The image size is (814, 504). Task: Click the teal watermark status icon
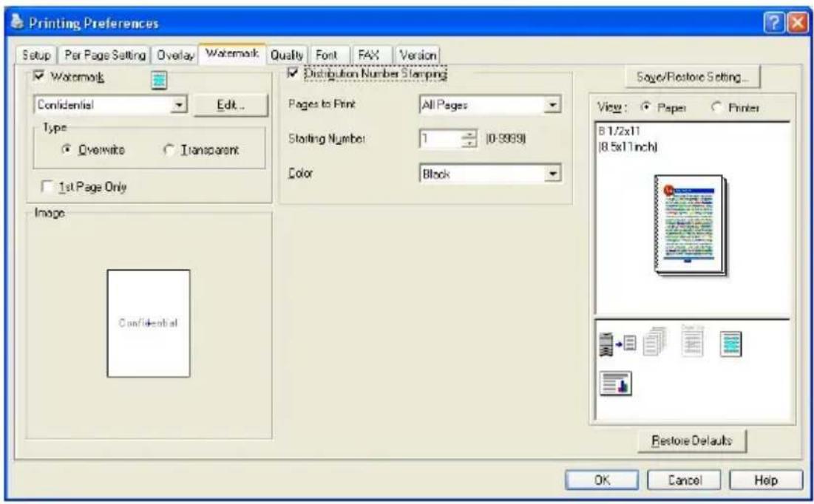(730, 344)
